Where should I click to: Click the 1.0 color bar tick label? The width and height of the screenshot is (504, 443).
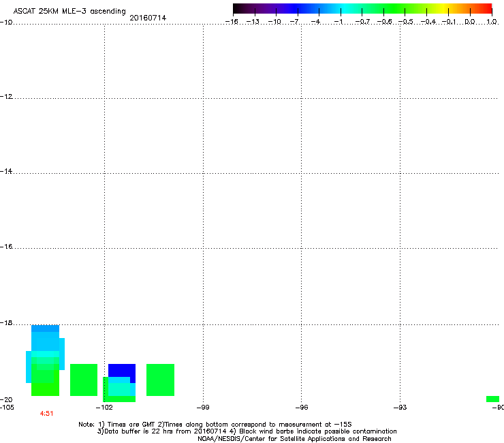(492, 22)
